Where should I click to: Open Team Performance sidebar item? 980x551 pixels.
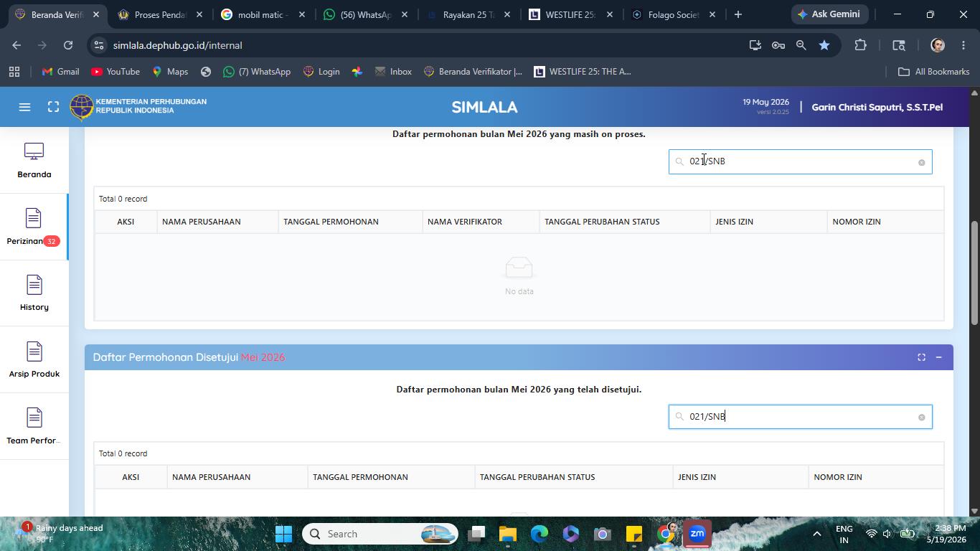coord(34,428)
